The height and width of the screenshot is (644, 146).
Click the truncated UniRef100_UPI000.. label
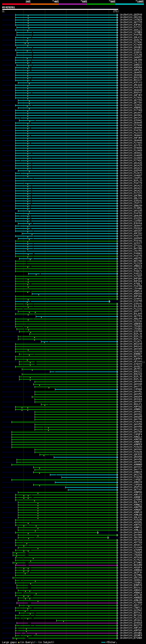coord(132,361)
